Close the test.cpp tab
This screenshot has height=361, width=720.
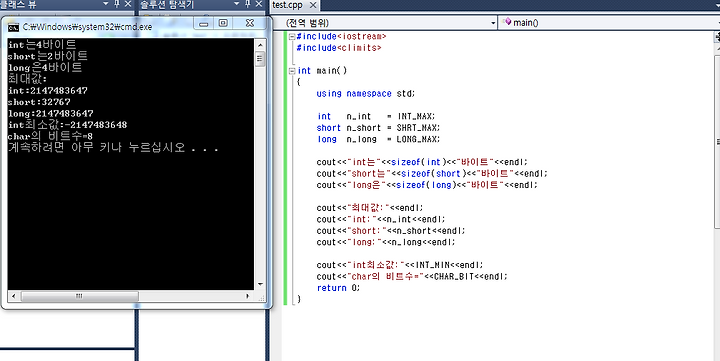pyautogui.click(x=313, y=5)
